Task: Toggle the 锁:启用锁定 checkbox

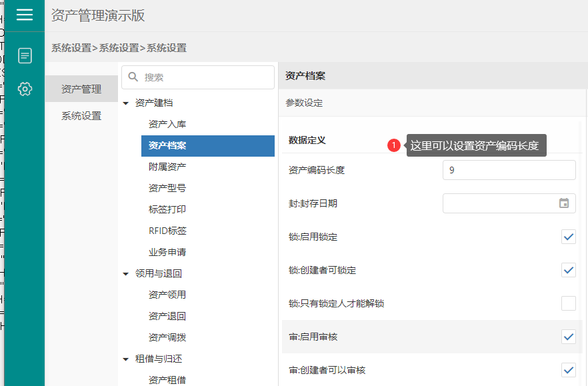Action: tap(568, 237)
